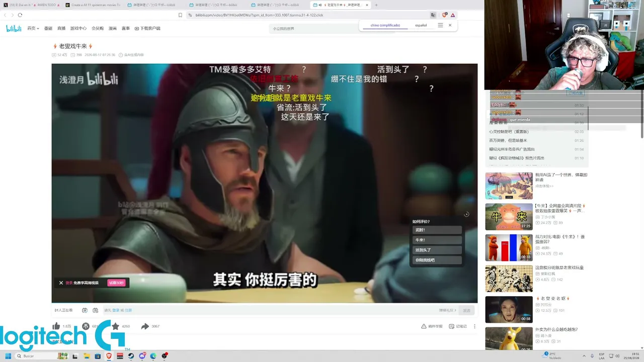644x362 pixels.
Task: Choose the 泥耐! poll option
Action: [436, 230]
